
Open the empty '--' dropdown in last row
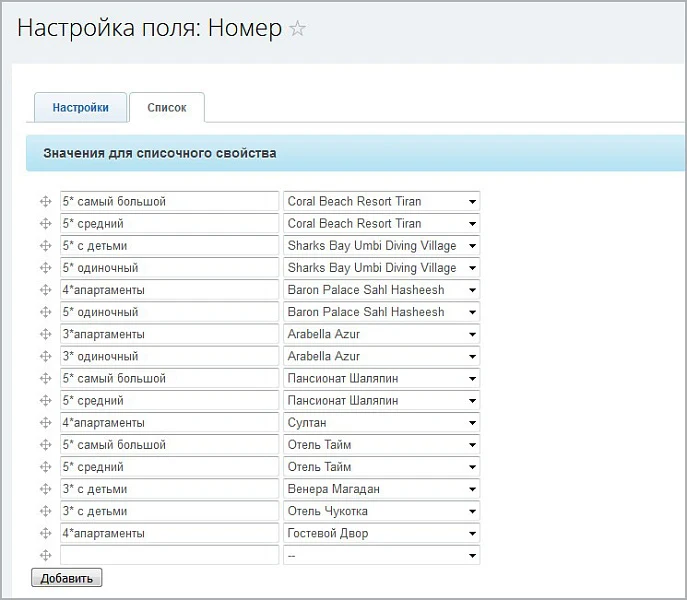(382, 556)
